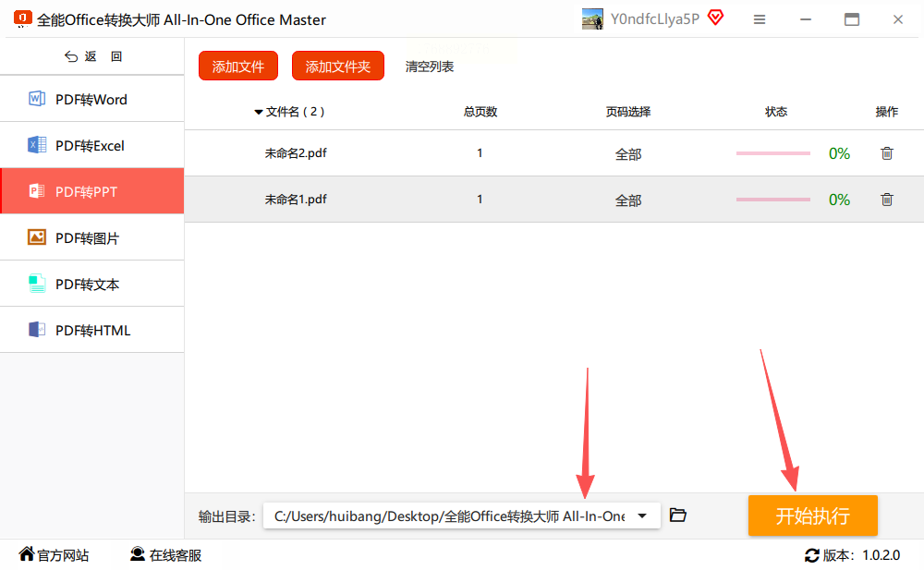This screenshot has height=570, width=924.
Task: Click the 添加文件 button
Action: [x=238, y=66]
